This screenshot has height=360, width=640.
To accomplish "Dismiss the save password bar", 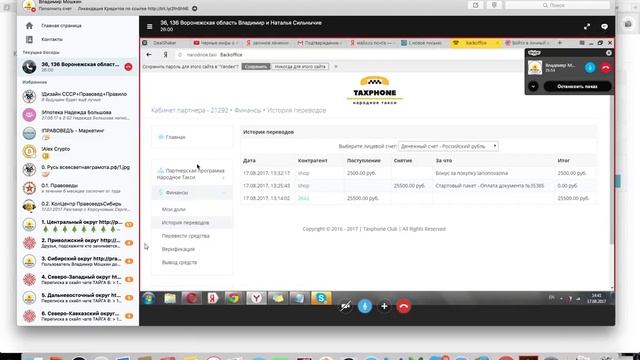I will 336,67.
